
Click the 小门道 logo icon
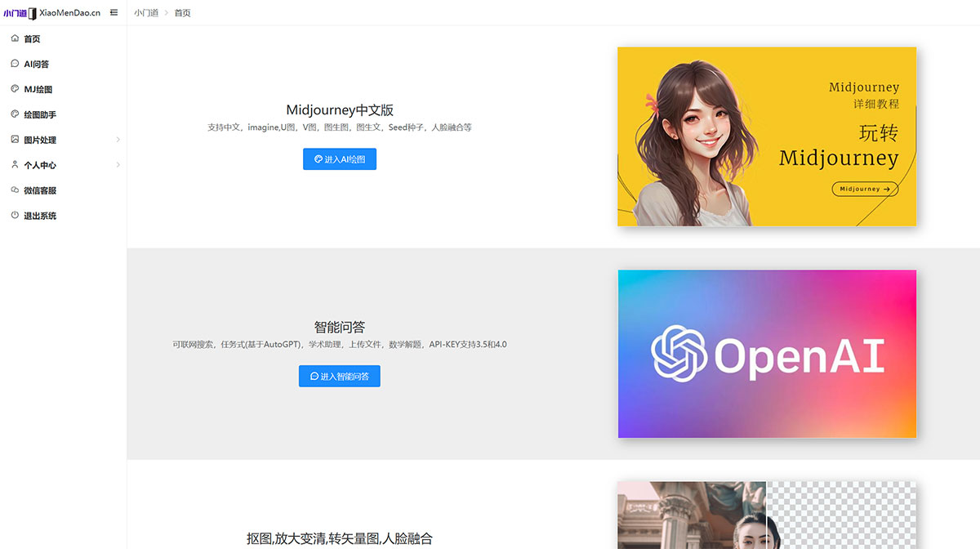point(31,12)
